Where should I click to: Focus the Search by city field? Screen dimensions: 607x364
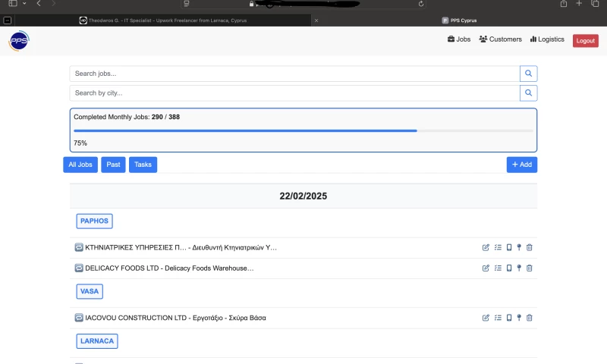294,93
